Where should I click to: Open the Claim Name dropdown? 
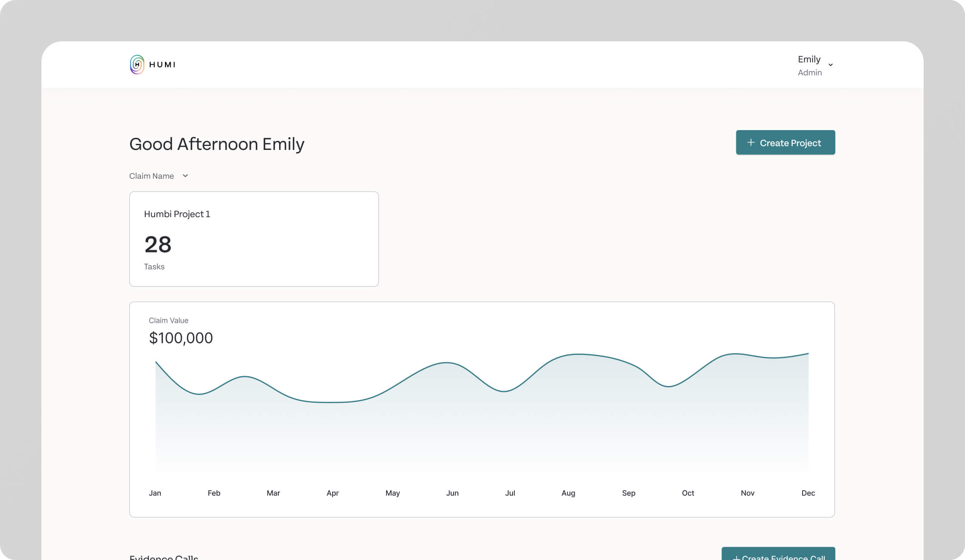[x=185, y=176]
